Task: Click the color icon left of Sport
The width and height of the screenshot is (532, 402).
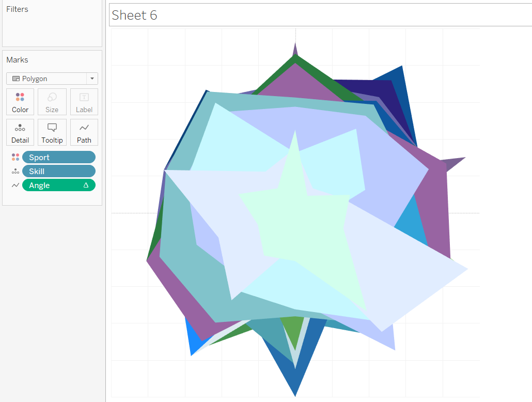Action: click(15, 157)
